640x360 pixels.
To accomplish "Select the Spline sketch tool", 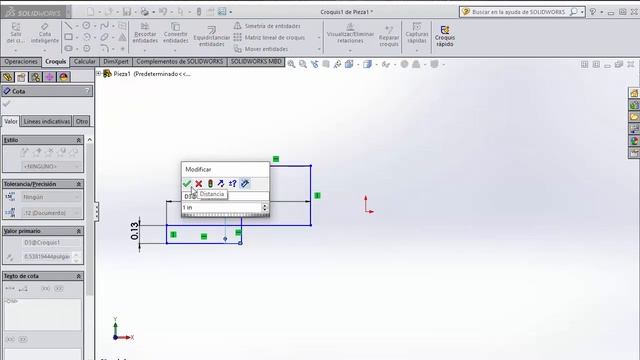I will click(x=104, y=26).
